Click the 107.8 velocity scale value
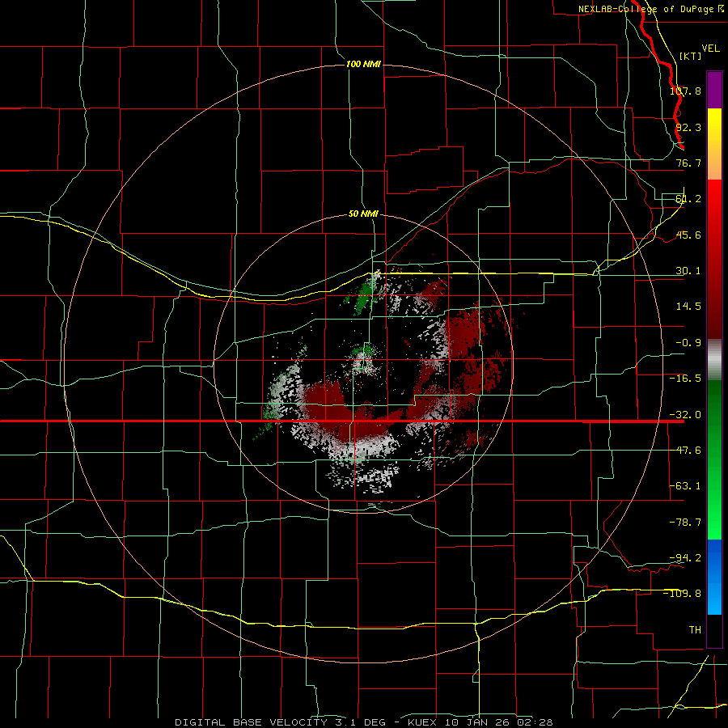Image resolution: width=728 pixels, height=728 pixels. (x=685, y=91)
